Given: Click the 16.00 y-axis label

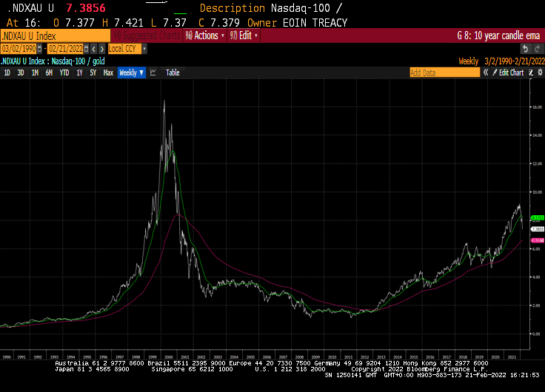Looking at the screenshot, I should [537, 107].
